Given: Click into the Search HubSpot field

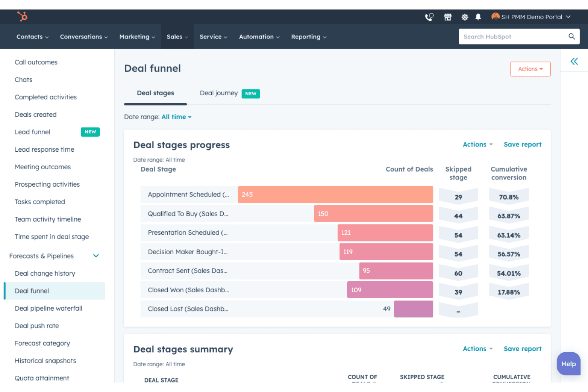Looking at the screenshot, I should pos(519,37).
